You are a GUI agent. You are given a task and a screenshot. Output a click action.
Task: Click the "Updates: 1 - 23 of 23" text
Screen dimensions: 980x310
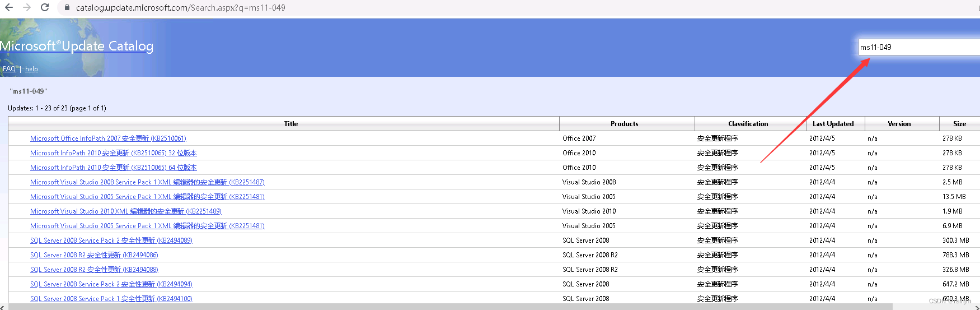[x=57, y=108]
